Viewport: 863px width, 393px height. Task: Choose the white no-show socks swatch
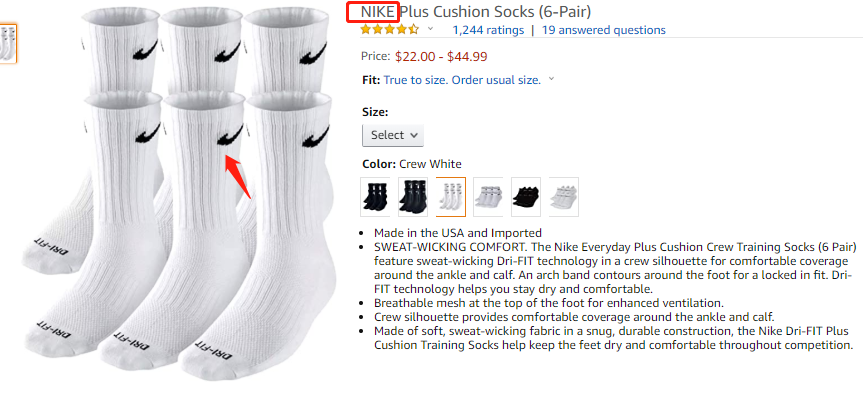tap(564, 196)
